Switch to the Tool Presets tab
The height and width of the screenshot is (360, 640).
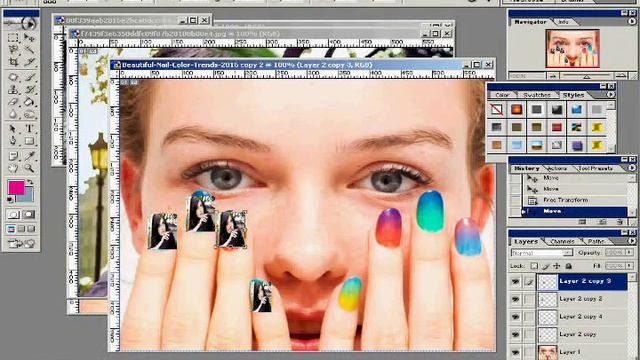click(596, 168)
